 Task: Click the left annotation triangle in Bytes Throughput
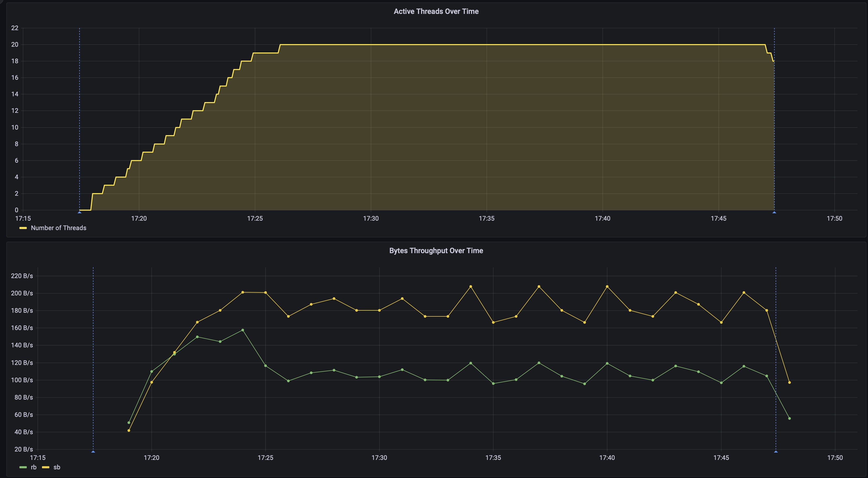click(93, 452)
